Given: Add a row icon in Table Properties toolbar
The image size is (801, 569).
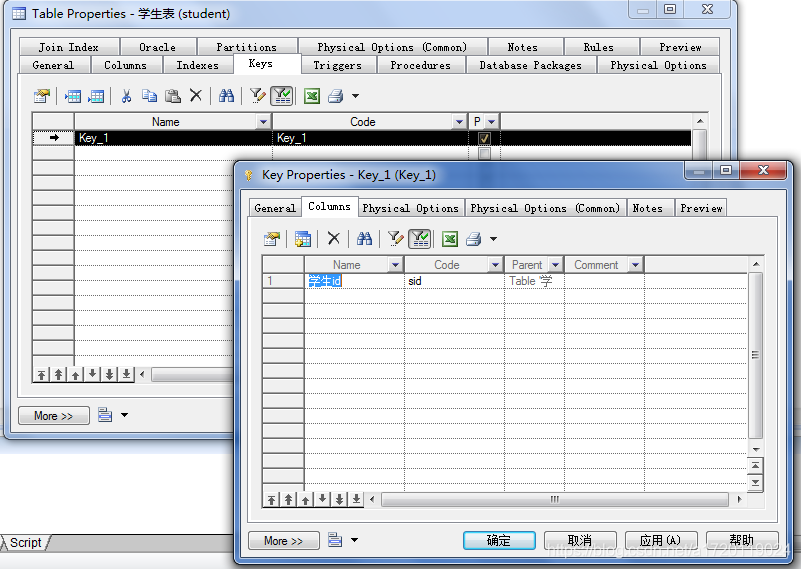Looking at the screenshot, I should coord(96,96).
